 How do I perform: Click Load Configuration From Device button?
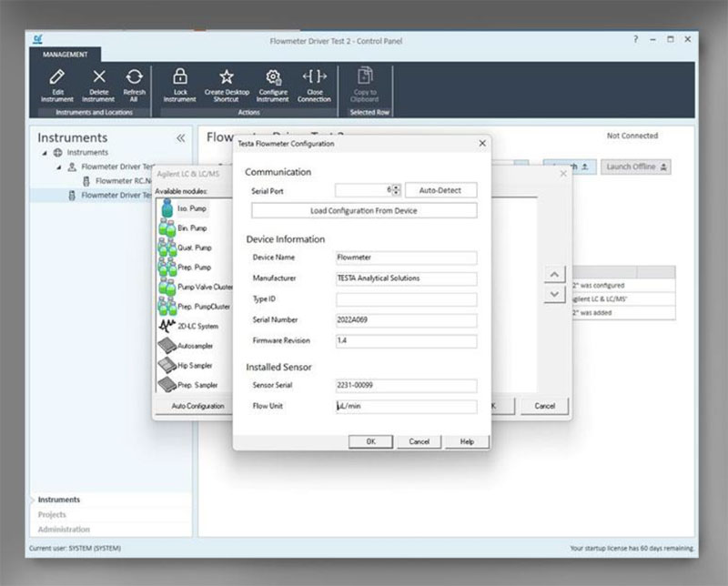(364, 211)
